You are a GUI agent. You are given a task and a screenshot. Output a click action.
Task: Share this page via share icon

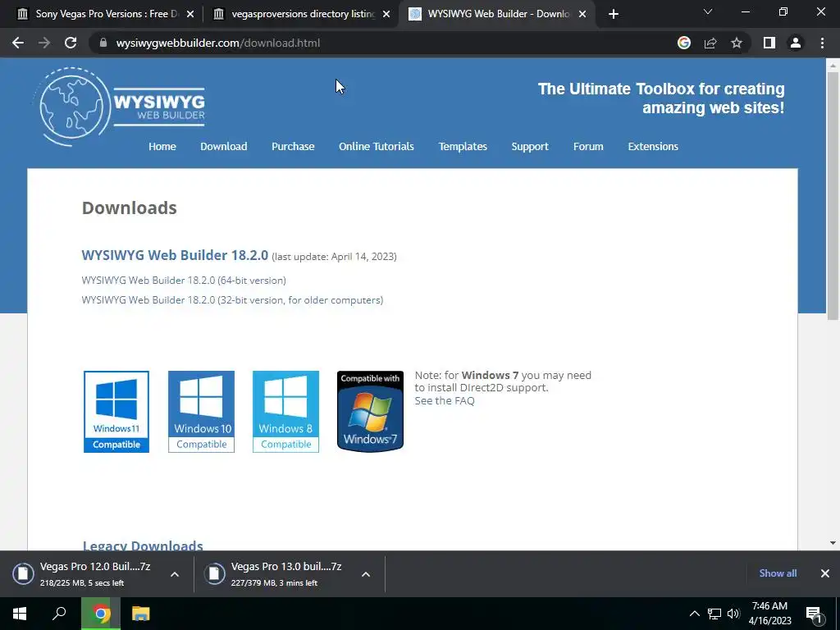710,43
